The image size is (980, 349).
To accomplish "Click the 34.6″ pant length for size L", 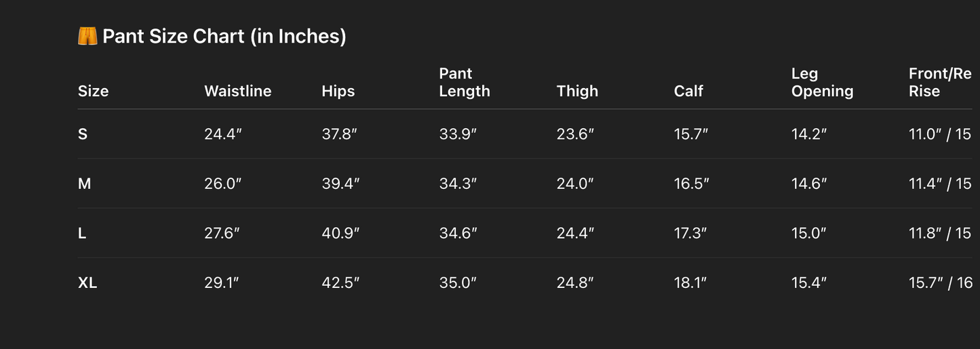I will click(x=458, y=233).
